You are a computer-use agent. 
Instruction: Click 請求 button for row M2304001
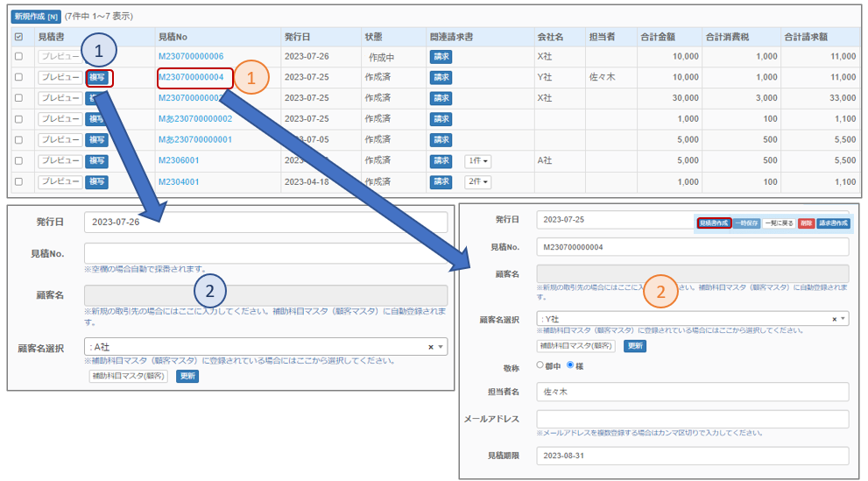441,182
